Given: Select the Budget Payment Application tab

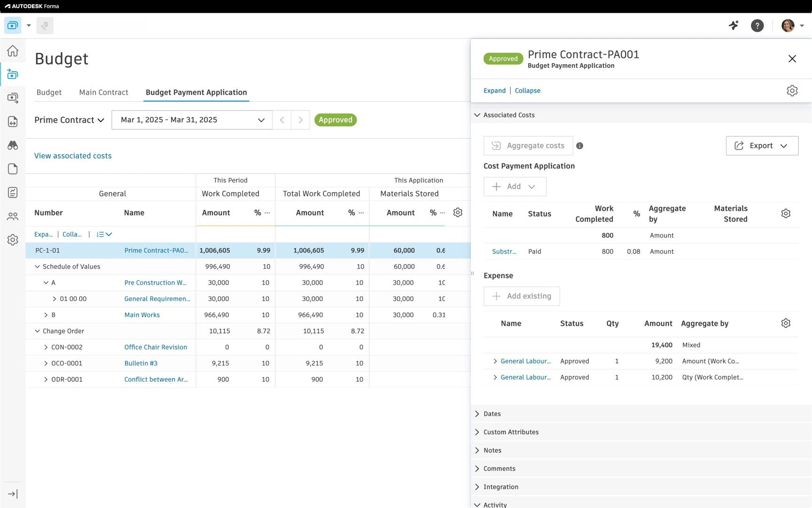Looking at the screenshot, I should (196, 93).
